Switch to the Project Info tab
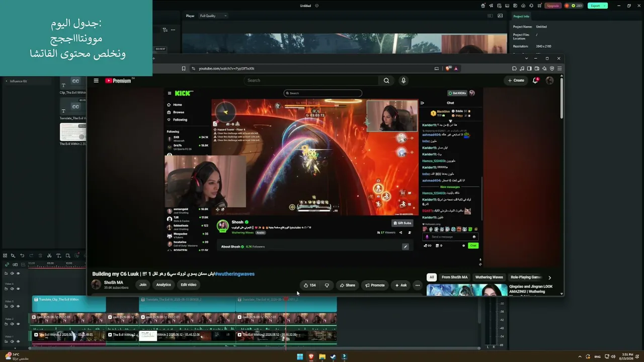 tap(521, 16)
